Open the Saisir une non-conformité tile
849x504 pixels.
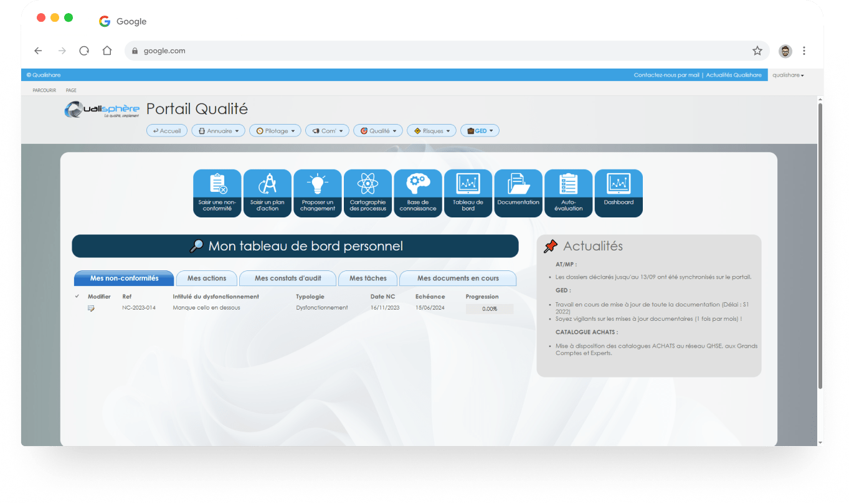[x=217, y=193]
